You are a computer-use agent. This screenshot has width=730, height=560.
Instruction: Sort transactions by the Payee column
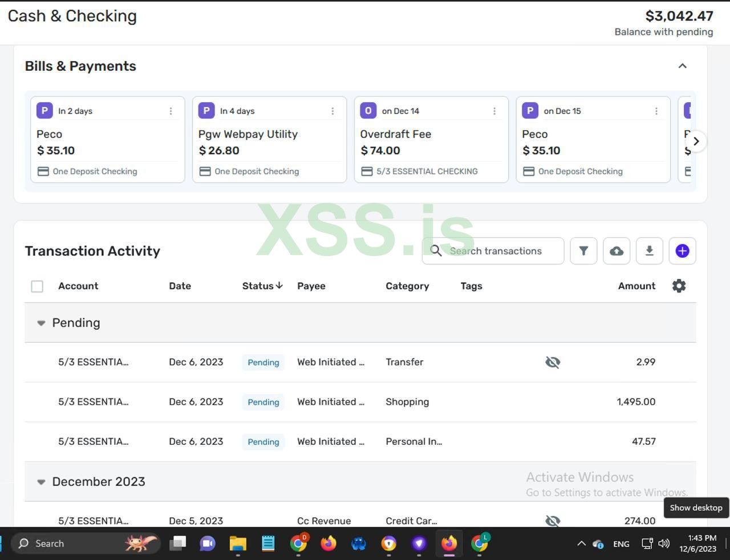[311, 286]
